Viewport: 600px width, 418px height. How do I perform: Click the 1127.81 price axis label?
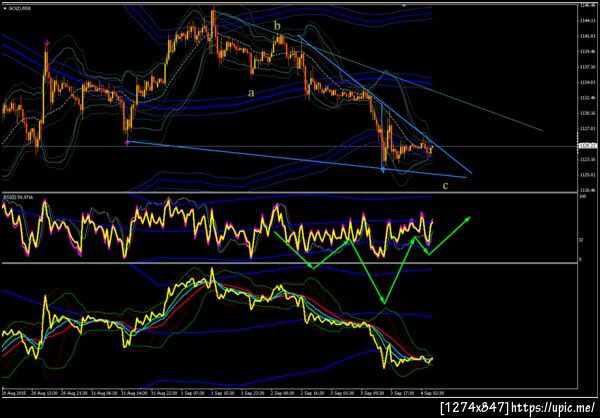pyautogui.click(x=587, y=129)
